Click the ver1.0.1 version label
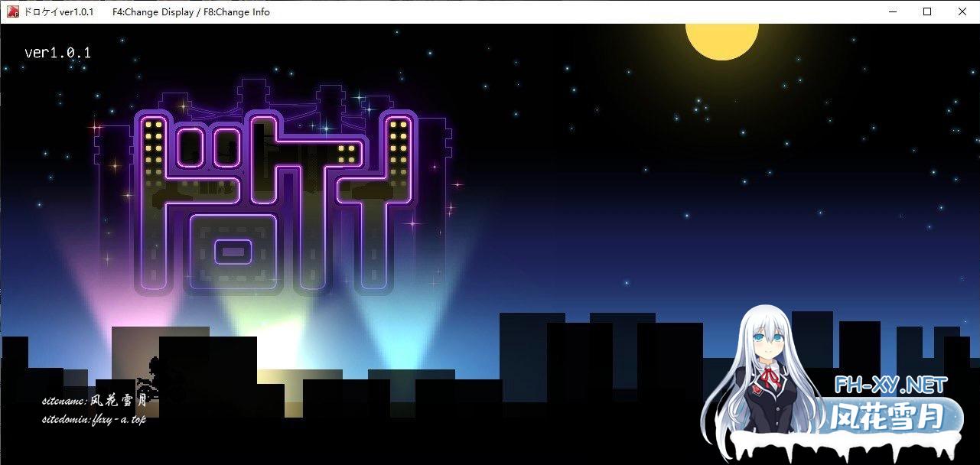The image size is (980, 465). [x=57, y=53]
